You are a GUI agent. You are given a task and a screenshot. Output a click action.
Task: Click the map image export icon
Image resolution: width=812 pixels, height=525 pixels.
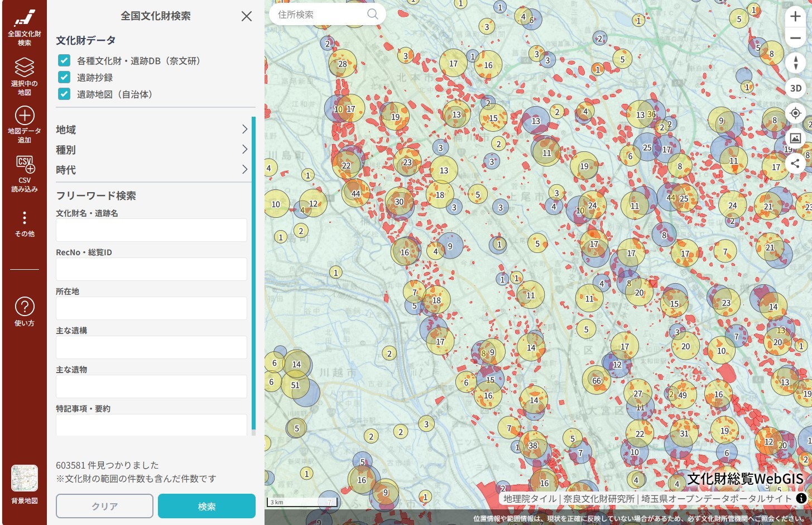tap(795, 138)
